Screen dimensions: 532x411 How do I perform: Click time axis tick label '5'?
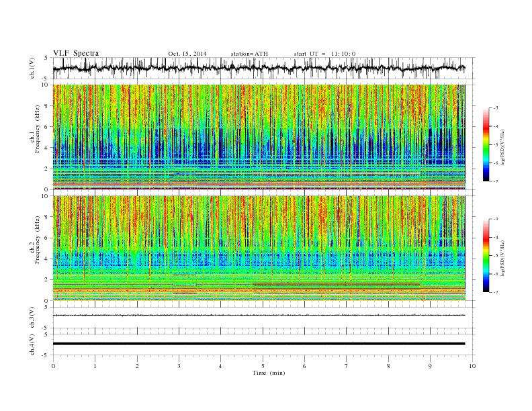click(263, 366)
